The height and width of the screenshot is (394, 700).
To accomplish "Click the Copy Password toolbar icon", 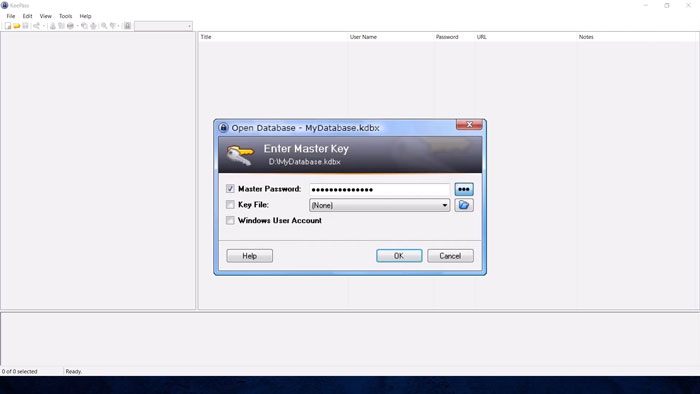I will click(x=61, y=26).
